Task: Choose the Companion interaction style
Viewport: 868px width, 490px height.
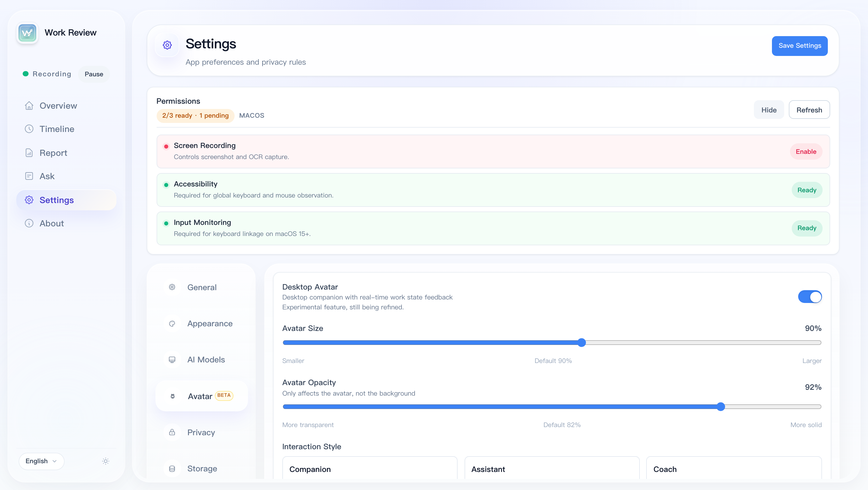Action: [x=370, y=468]
